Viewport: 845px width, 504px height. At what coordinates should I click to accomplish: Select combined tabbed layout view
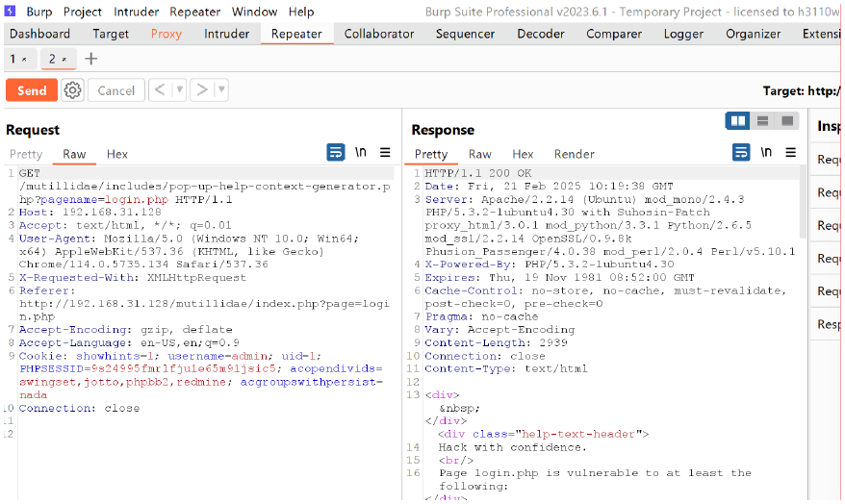coord(787,120)
